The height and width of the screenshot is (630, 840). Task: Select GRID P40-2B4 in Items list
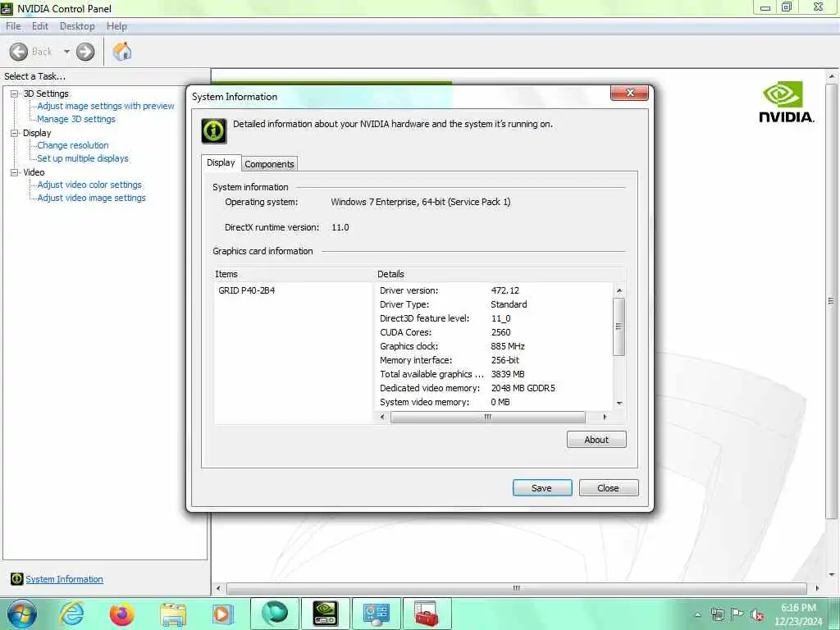(x=246, y=290)
